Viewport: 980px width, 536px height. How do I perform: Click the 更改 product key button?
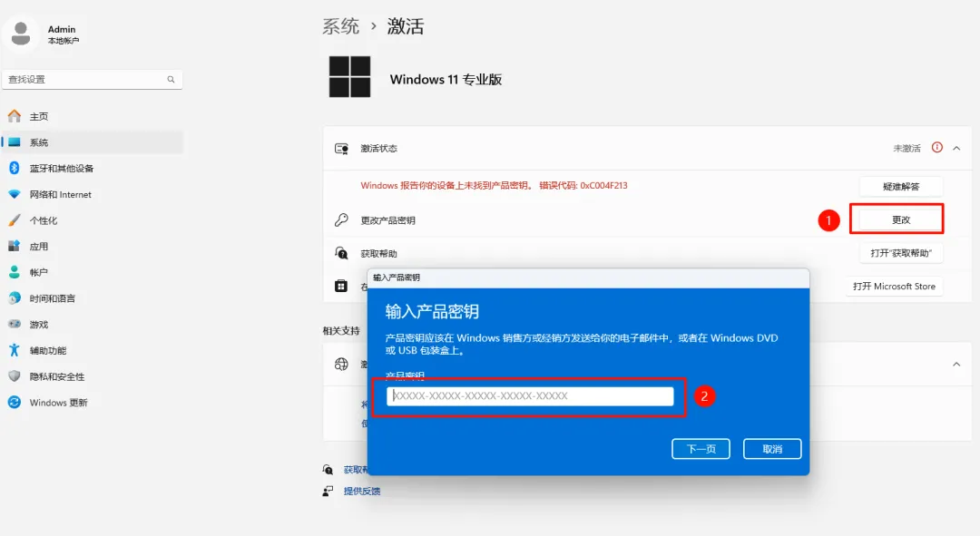coord(901,219)
